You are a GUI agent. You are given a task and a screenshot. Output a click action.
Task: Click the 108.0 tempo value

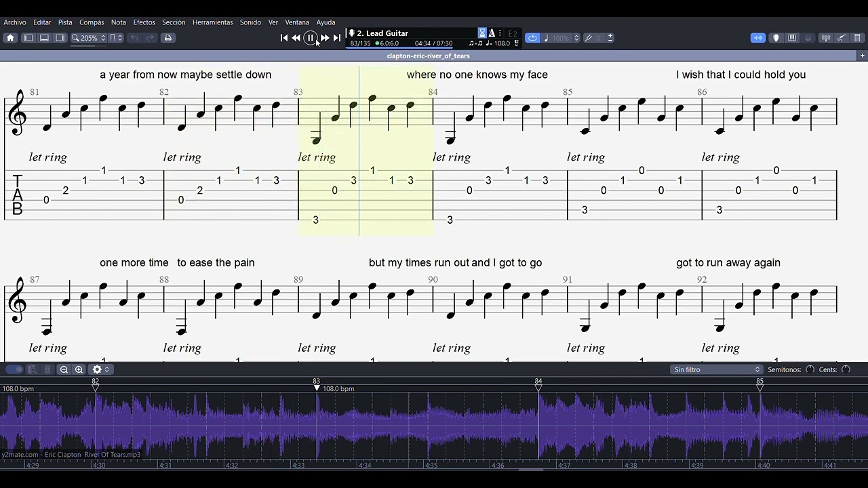(502, 43)
